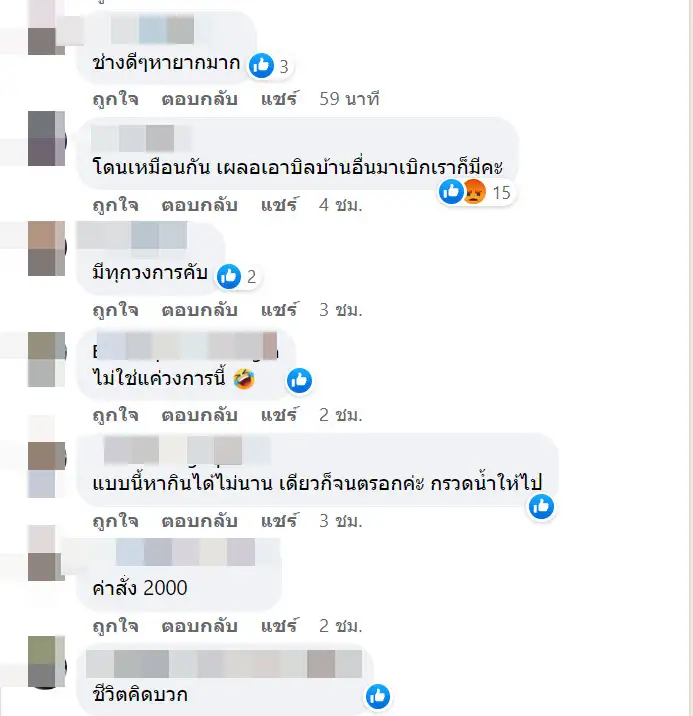Click ถูกใจ under ค่าสั่ง 2000 comment
The width and height of the screenshot is (693, 716).
(x=116, y=626)
